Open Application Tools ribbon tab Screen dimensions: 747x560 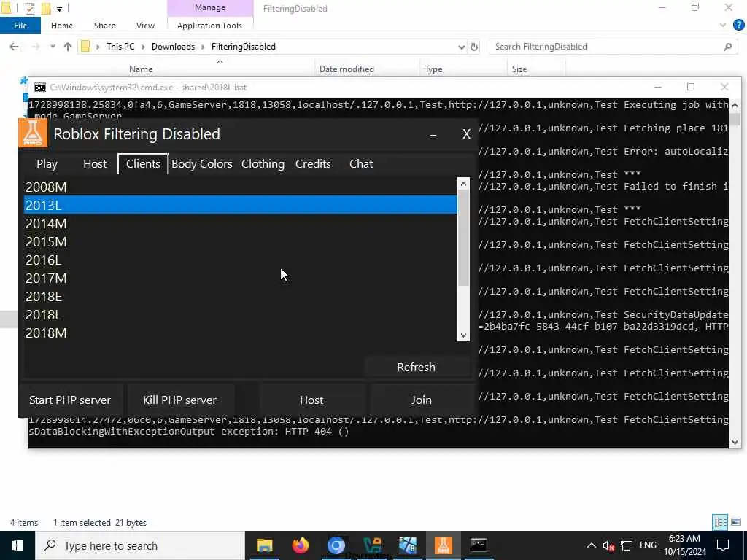[209, 26]
